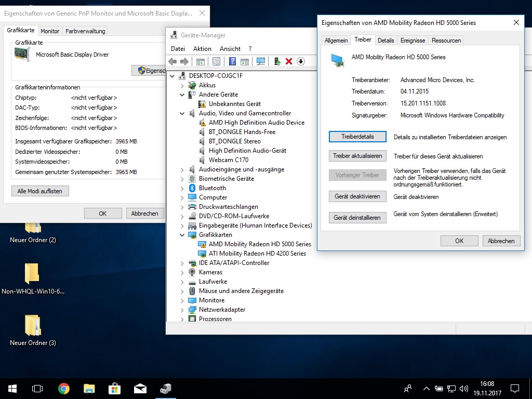
Task: Click the volume icon in the system tray
Action: point(464,389)
